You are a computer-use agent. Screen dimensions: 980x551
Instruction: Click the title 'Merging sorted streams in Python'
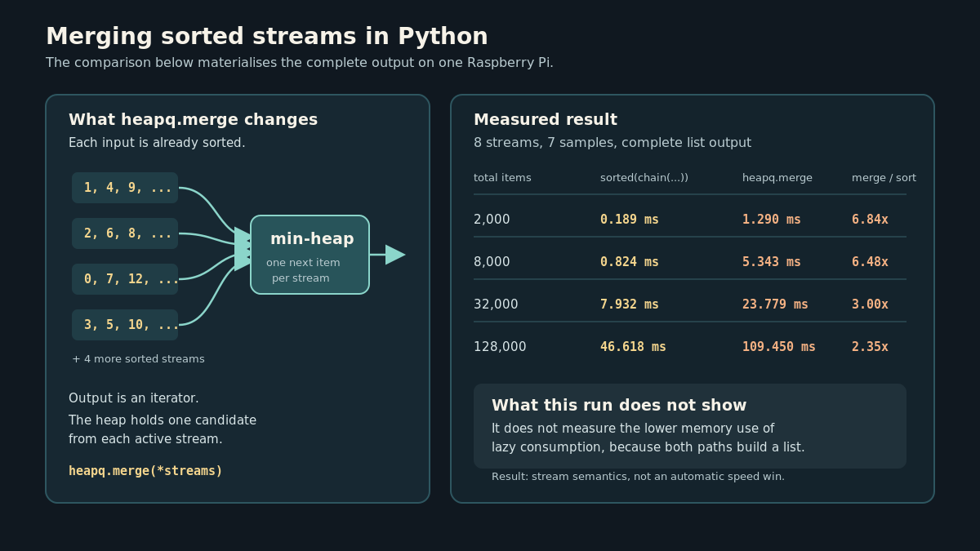[267, 37]
